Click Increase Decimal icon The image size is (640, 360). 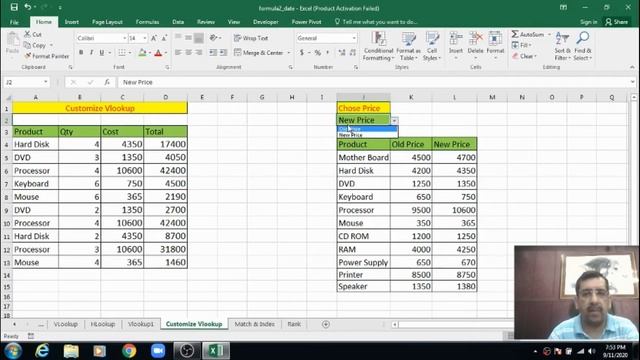(x=342, y=53)
